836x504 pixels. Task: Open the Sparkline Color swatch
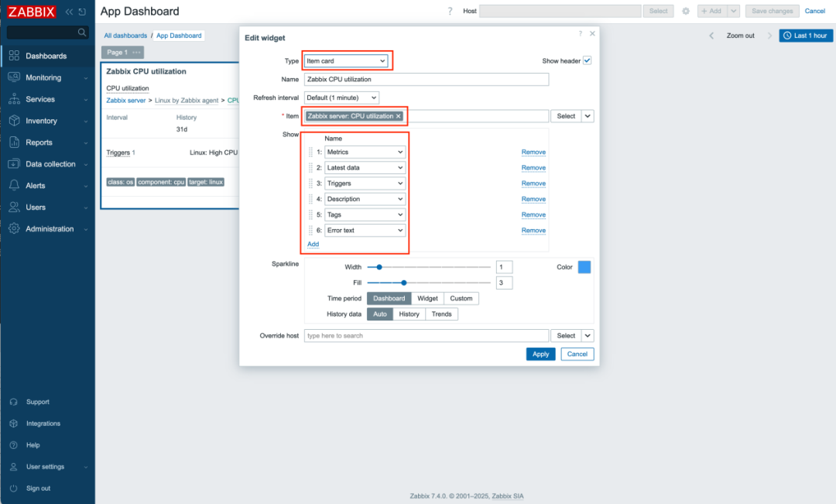(584, 267)
